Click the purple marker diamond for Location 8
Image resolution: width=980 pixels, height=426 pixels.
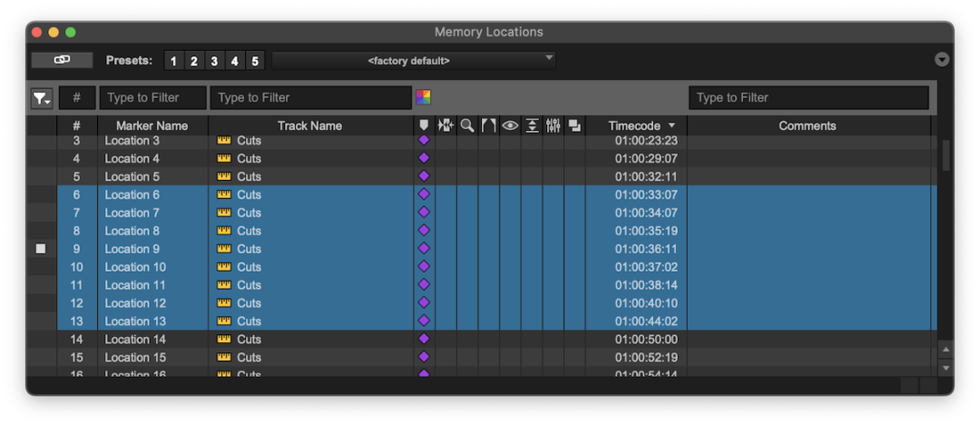(424, 230)
